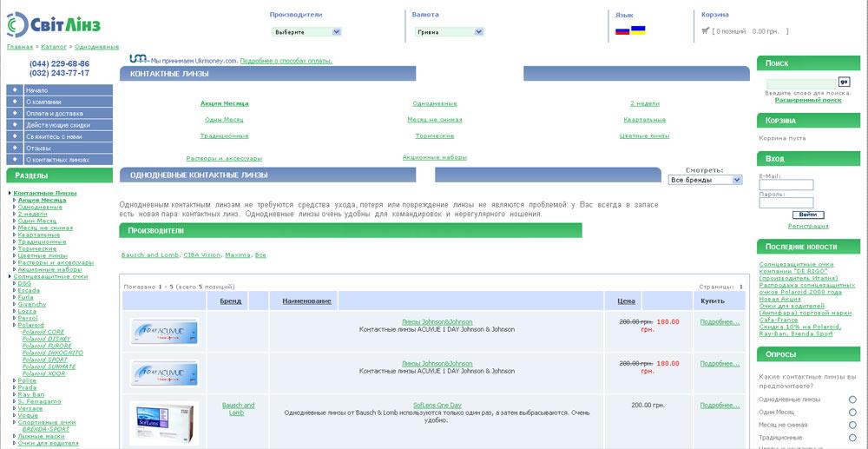
Task: Click the СвітЛінз logo
Action: point(54,24)
